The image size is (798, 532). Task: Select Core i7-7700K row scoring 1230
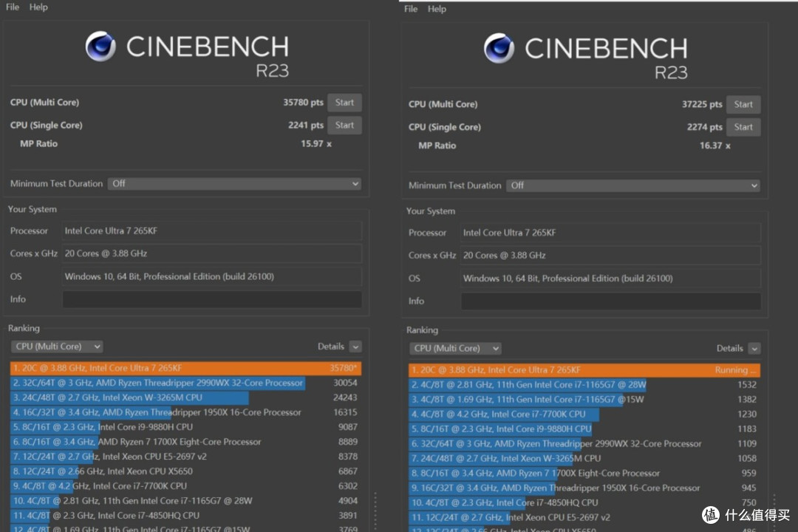click(584, 415)
